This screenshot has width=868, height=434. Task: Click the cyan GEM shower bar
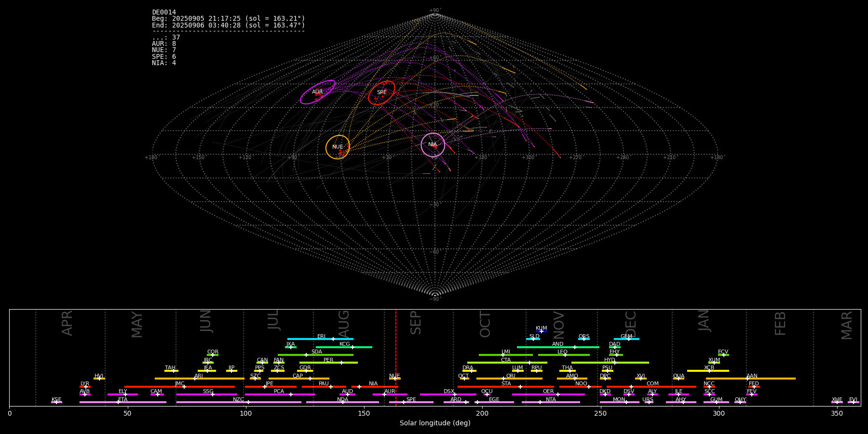tap(626, 339)
